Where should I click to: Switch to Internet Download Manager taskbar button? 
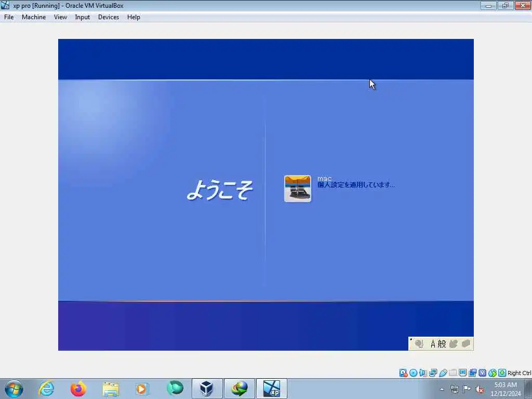239,389
